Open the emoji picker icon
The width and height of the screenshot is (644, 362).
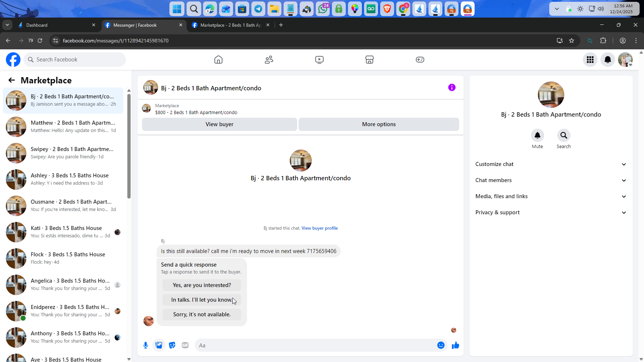click(x=441, y=345)
